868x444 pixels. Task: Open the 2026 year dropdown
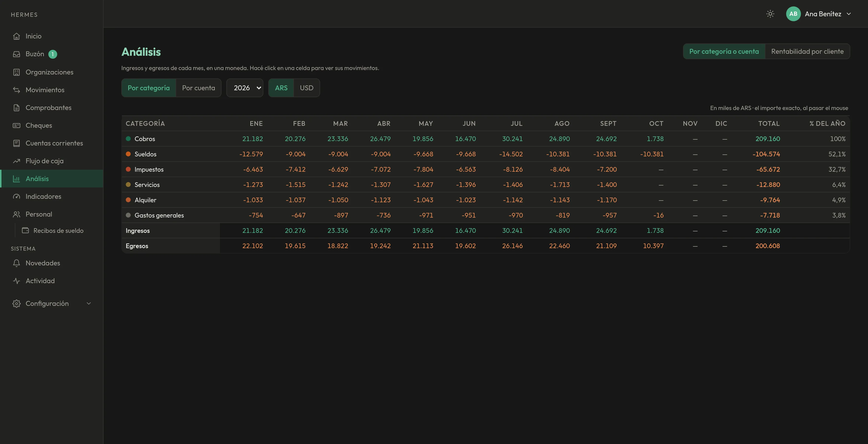pos(245,88)
